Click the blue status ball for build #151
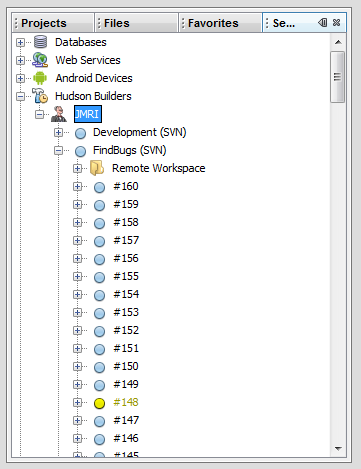 point(99,349)
